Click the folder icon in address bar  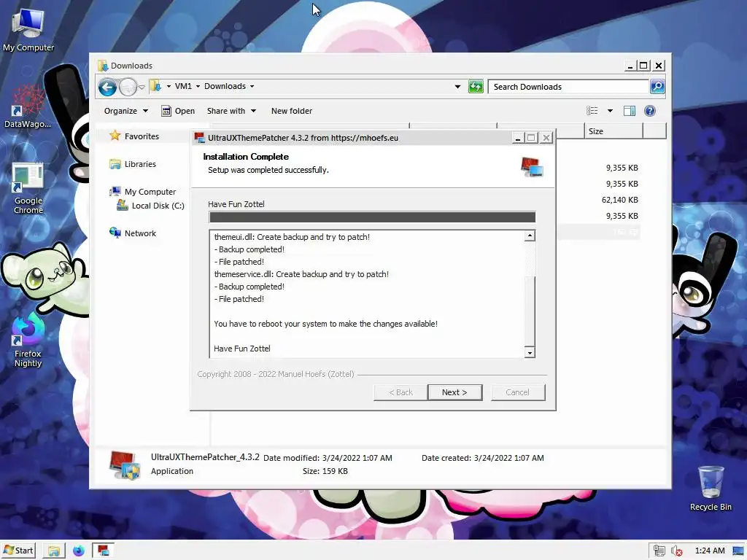[155, 86]
